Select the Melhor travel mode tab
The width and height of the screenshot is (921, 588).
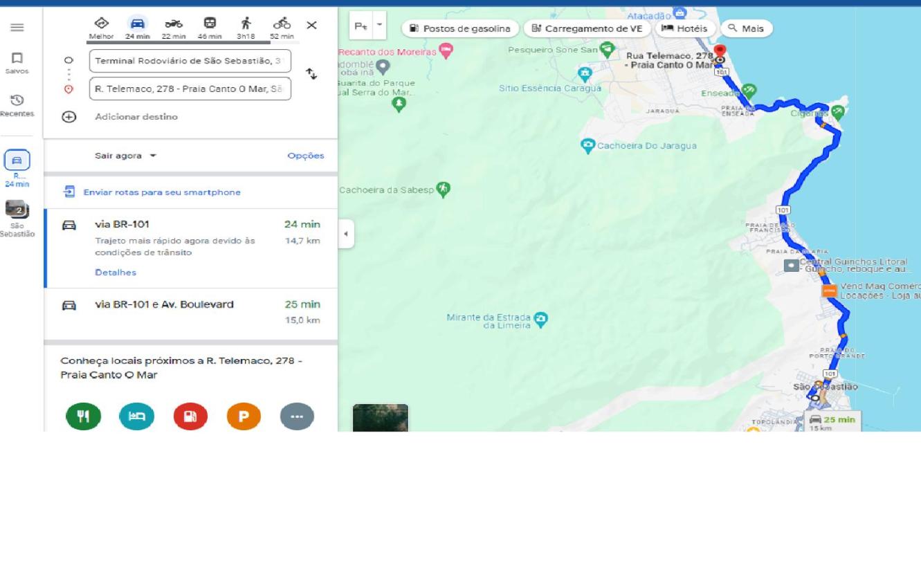pyautogui.click(x=101, y=28)
